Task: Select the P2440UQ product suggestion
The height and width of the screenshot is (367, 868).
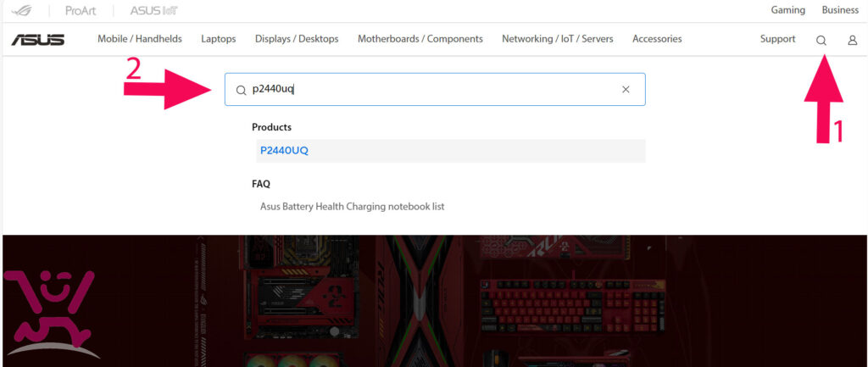Action: point(451,151)
